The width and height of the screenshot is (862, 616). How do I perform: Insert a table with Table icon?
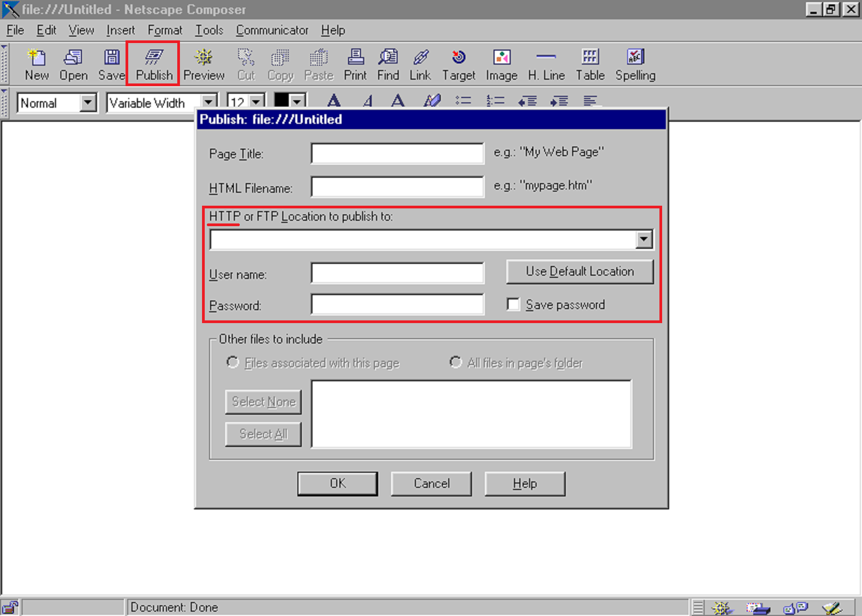590,64
